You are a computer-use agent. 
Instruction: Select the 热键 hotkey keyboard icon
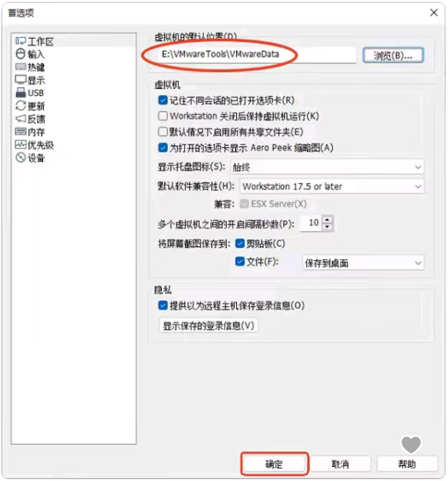20,67
